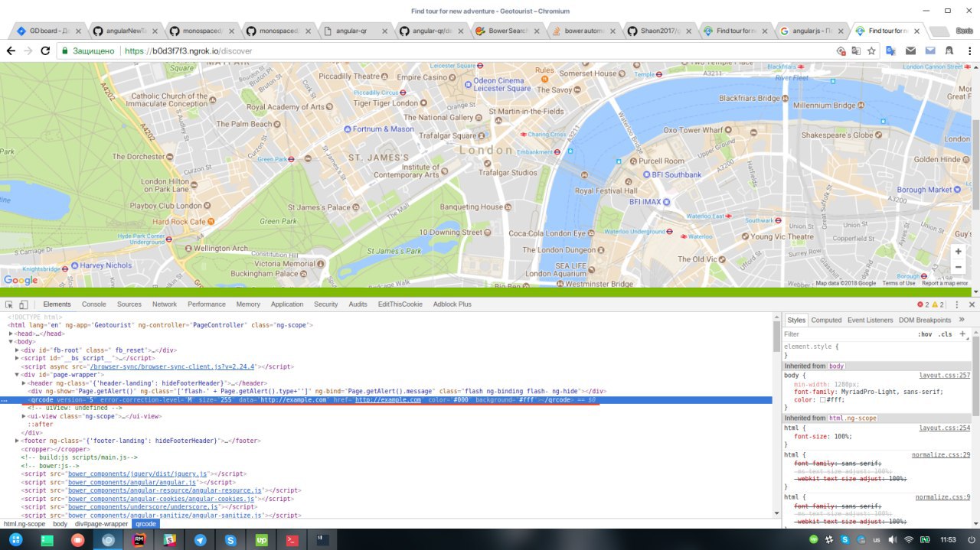
Task: Open the Performance tab
Action: (207, 304)
